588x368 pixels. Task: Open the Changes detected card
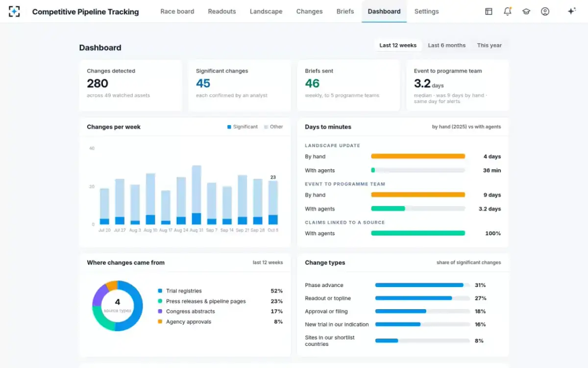[130, 85]
